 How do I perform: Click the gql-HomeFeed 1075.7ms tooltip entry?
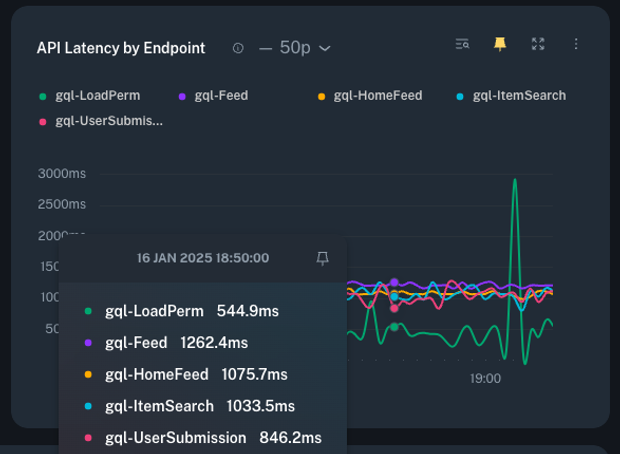(x=196, y=374)
